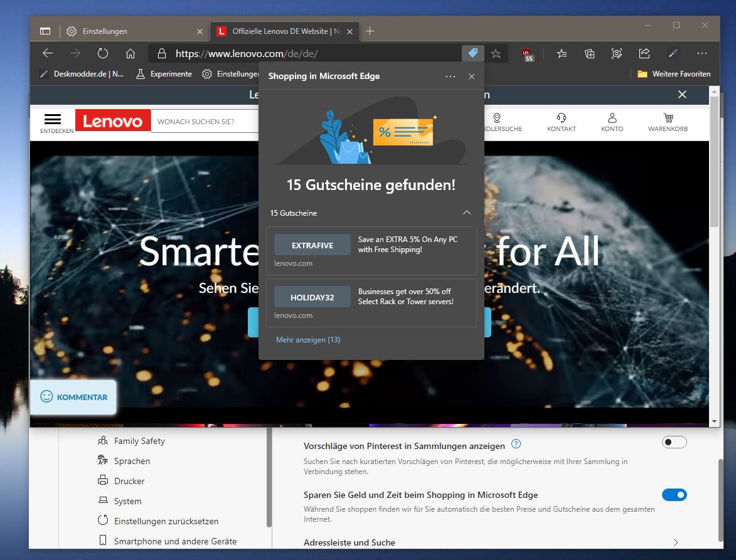736x560 pixels.
Task: Click the Share icon in Edge toolbar
Action: 644,54
